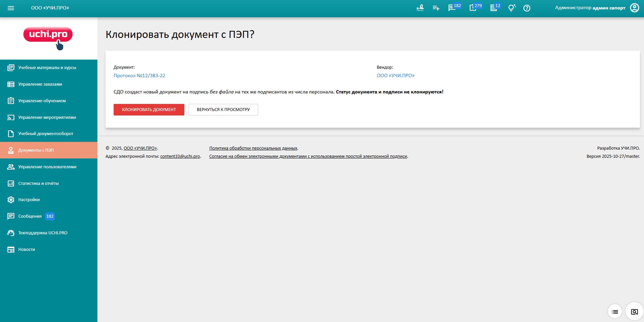644x322 pixels.
Task: Open the ООО «УЧИ.ПРО» vendor link
Action: [395, 76]
